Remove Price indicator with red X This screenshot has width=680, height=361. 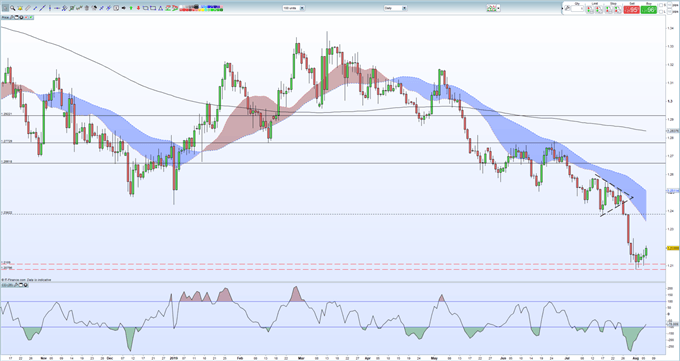[26, 17]
